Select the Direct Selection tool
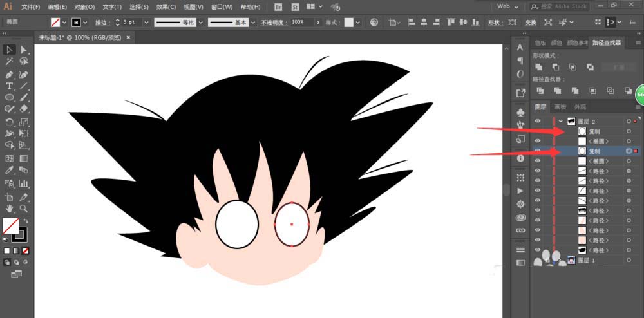The height and width of the screenshot is (318, 644). pos(24,50)
